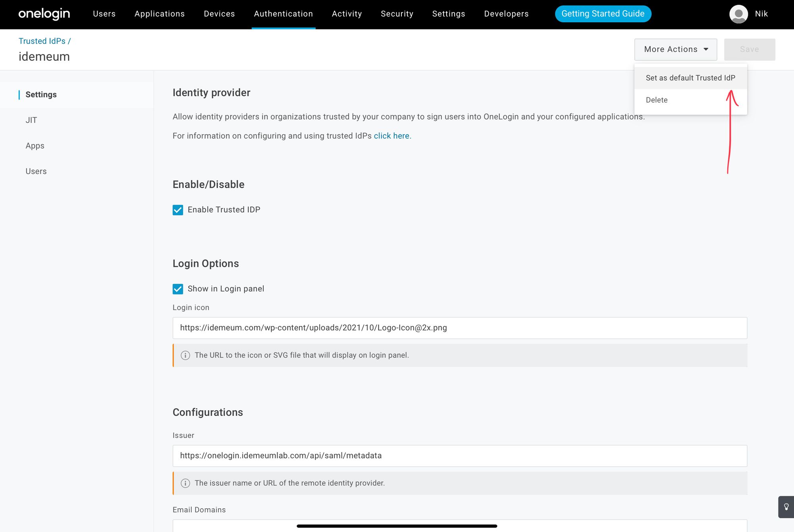Click the Configurations heading

(208, 412)
